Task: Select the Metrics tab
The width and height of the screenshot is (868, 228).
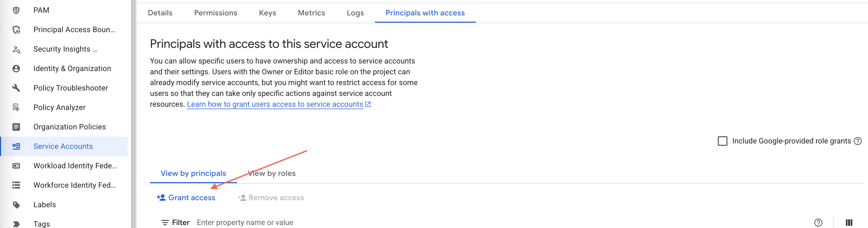Action: tap(311, 13)
